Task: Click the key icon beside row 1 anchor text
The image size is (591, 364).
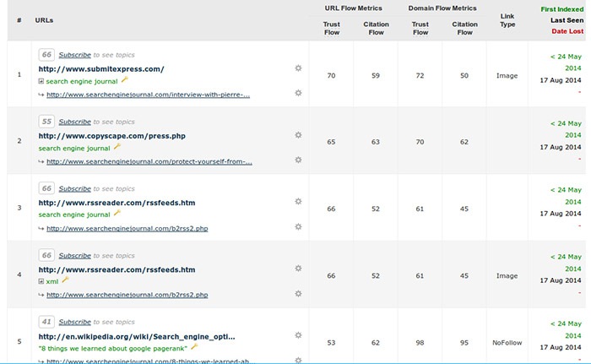Action: [125, 79]
